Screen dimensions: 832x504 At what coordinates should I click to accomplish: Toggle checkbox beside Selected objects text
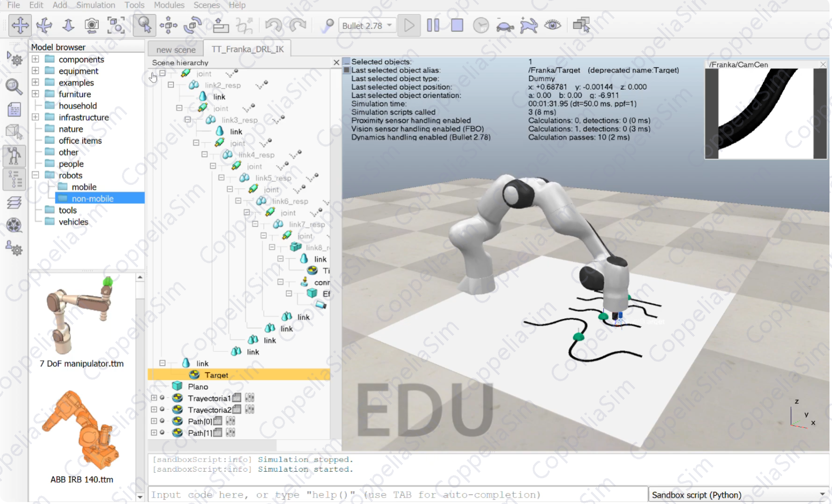(x=346, y=62)
